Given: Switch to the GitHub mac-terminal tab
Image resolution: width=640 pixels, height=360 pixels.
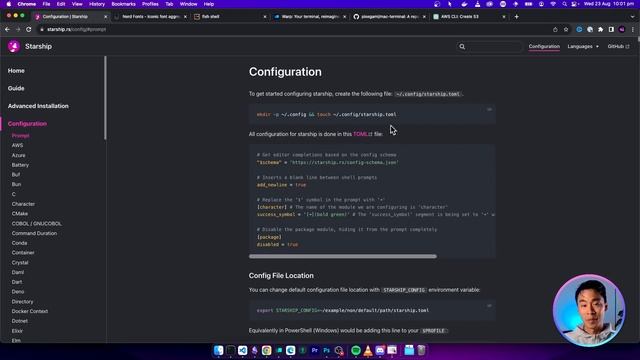Looking at the screenshot, I should point(389,17).
